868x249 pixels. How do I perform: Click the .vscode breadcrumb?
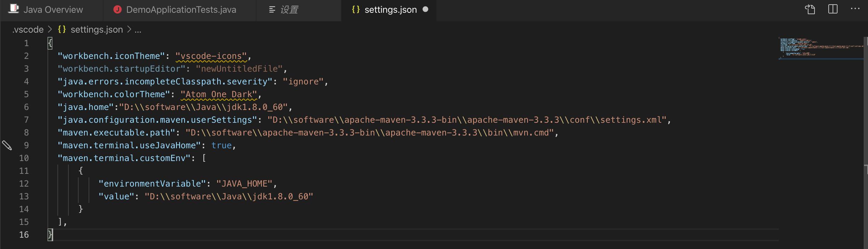(28, 29)
